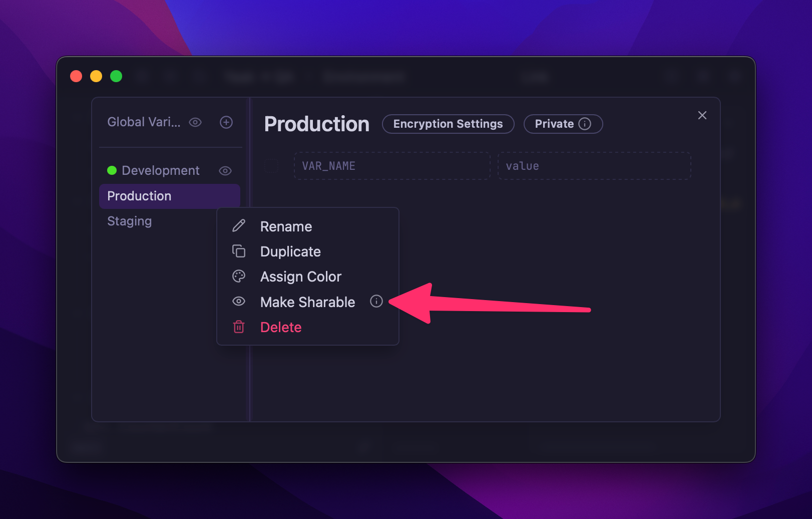The image size is (812, 519).
Task: Choose Delete from the context menu
Action: [x=281, y=327]
